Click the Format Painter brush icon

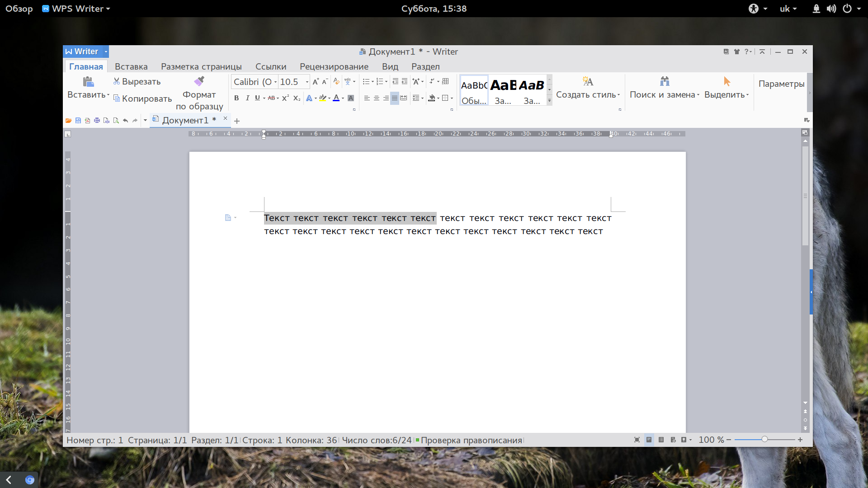[x=199, y=81]
